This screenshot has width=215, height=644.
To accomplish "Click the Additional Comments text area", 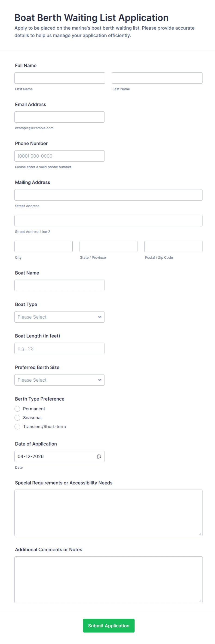I will [x=108, y=579].
